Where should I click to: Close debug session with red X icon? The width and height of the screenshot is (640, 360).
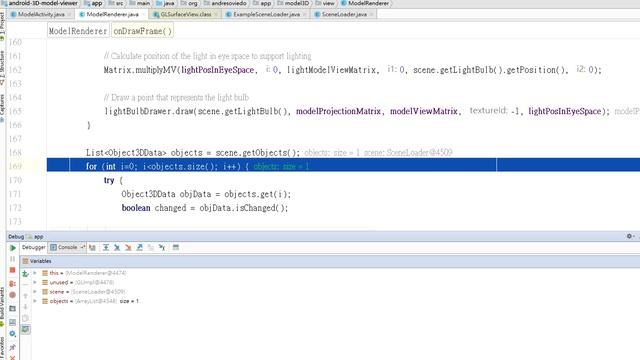point(13,358)
